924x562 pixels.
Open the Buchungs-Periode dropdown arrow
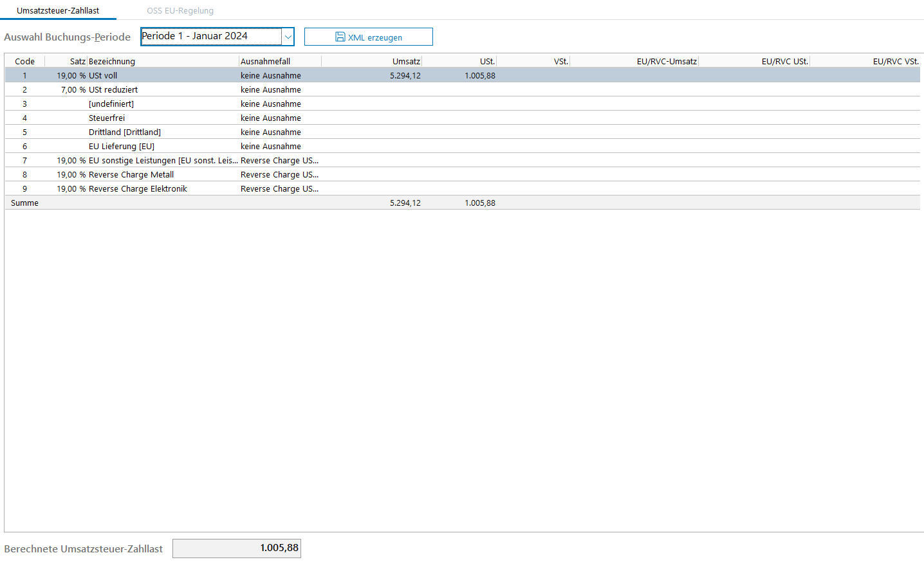click(x=288, y=37)
